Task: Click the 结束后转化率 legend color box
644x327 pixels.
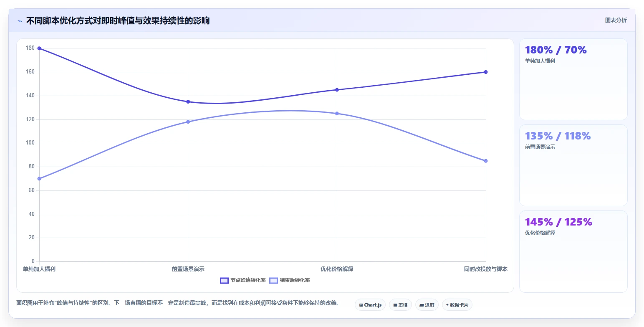Action: pyautogui.click(x=273, y=281)
